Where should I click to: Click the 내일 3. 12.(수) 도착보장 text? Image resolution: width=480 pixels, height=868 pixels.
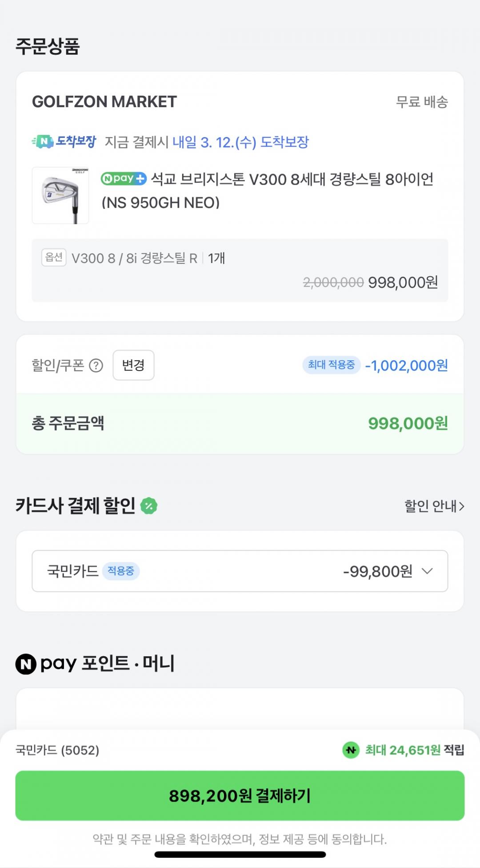coord(240,142)
